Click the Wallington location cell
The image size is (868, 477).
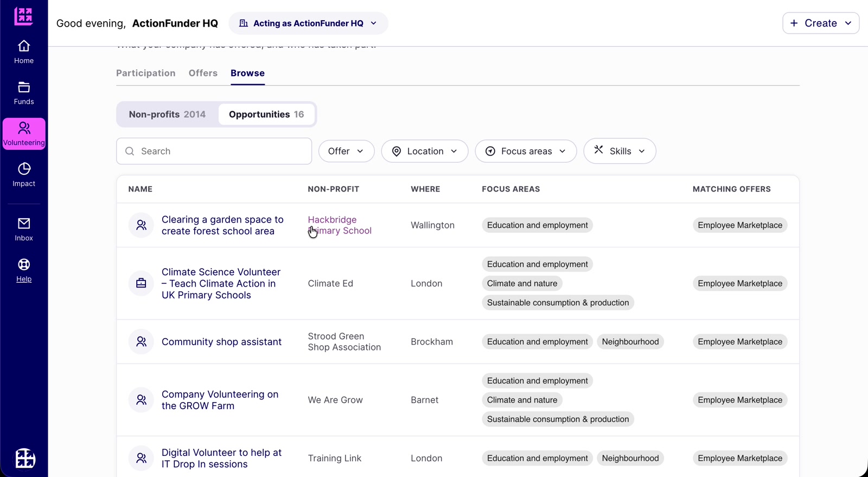point(432,225)
